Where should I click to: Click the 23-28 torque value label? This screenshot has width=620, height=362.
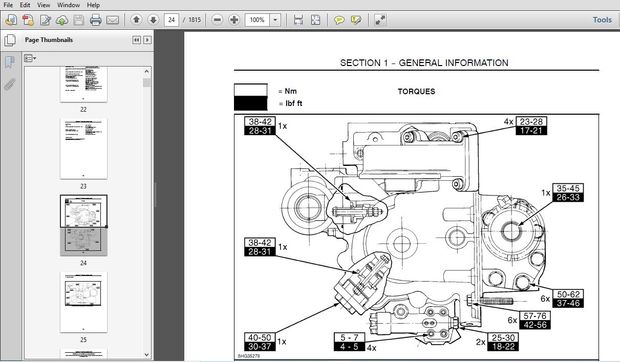tap(531, 121)
